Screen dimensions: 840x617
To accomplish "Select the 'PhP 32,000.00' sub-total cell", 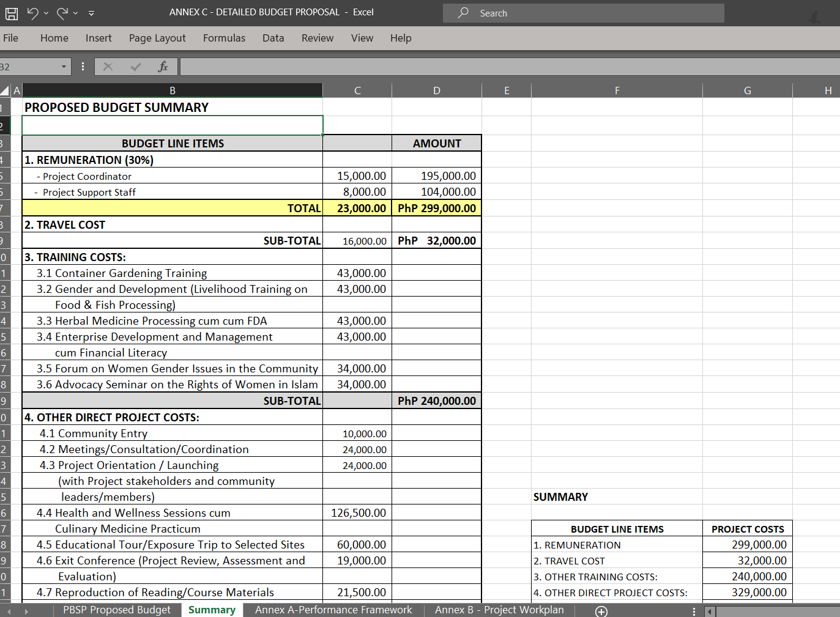I will tap(437, 240).
